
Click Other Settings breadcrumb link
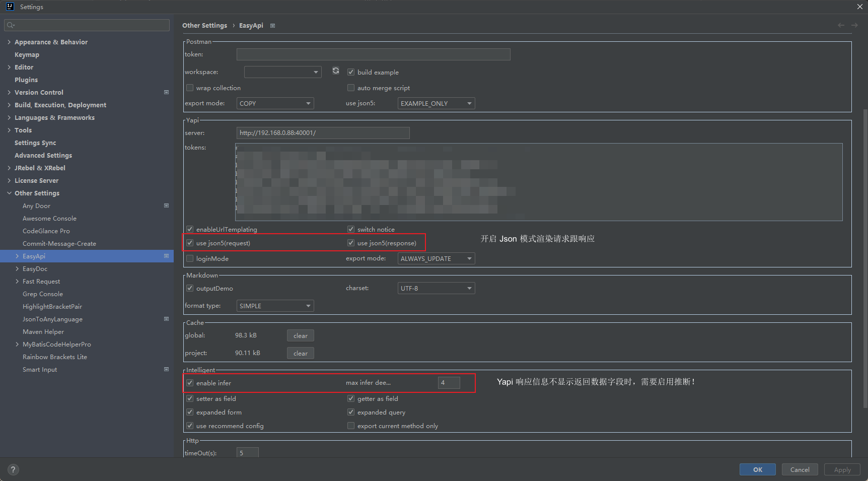point(204,25)
